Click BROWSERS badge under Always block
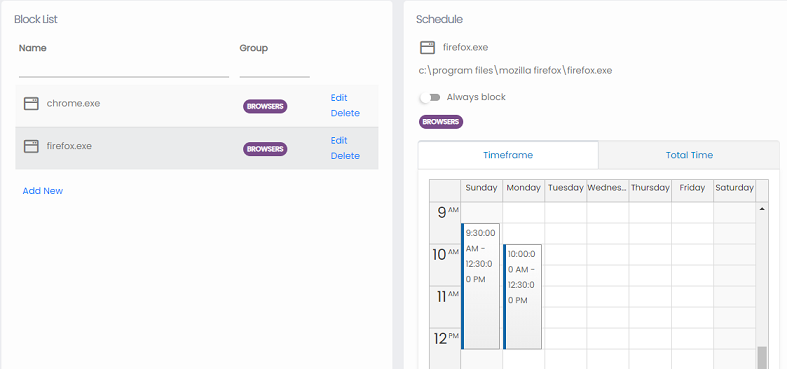787x369 pixels. pos(441,122)
